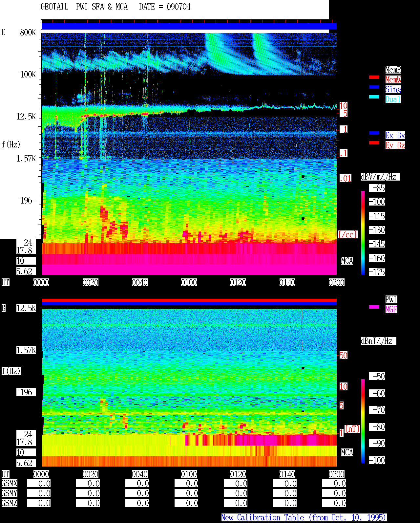This screenshot has height=523, width=420.
Task: Click the -130 color scale value
Action: pos(377,230)
